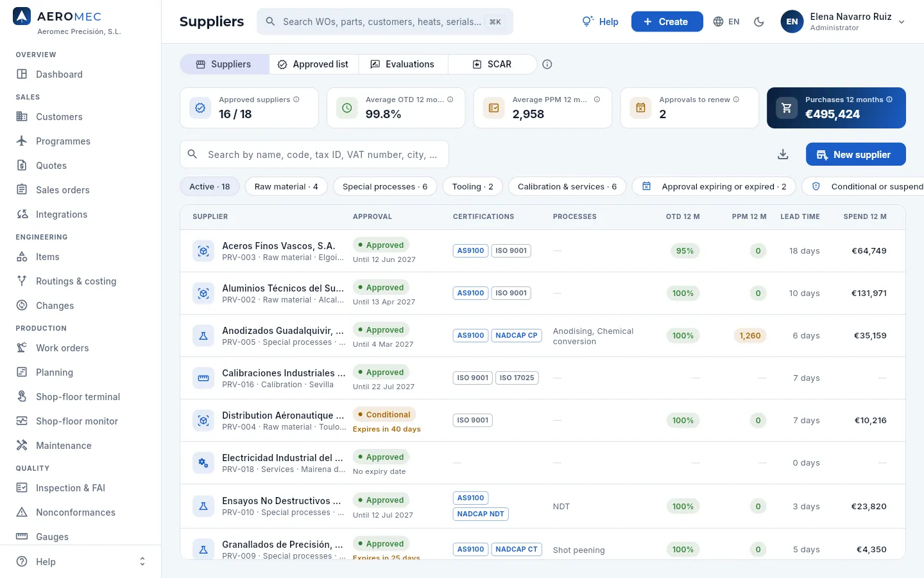
Task: Go to Programmes airplane icon
Action: [22, 141]
